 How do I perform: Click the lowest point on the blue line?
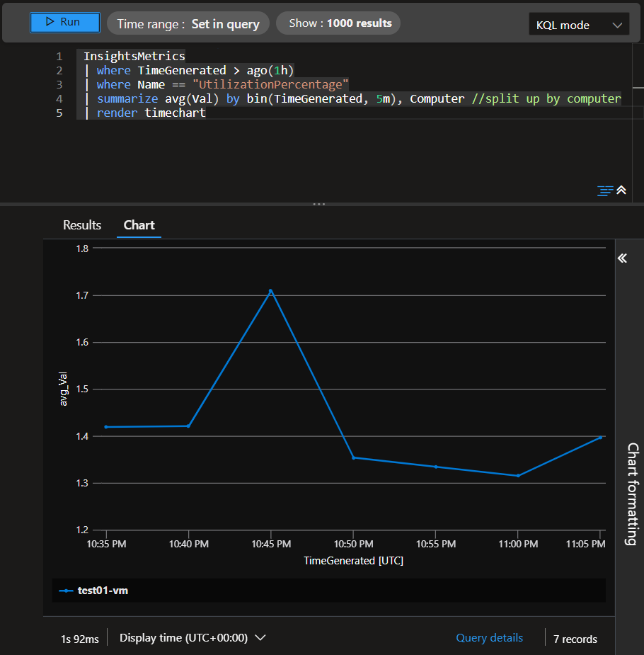tap(517, 476)
